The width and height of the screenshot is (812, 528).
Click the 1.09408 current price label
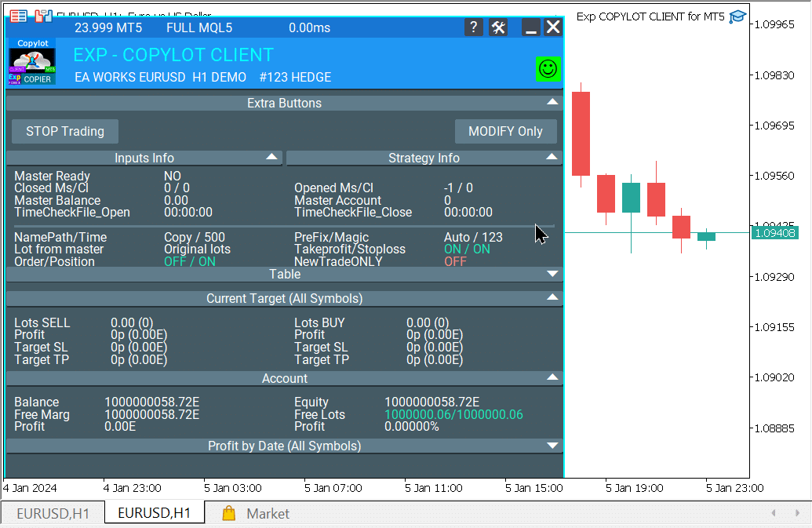(x=775, y=233)
